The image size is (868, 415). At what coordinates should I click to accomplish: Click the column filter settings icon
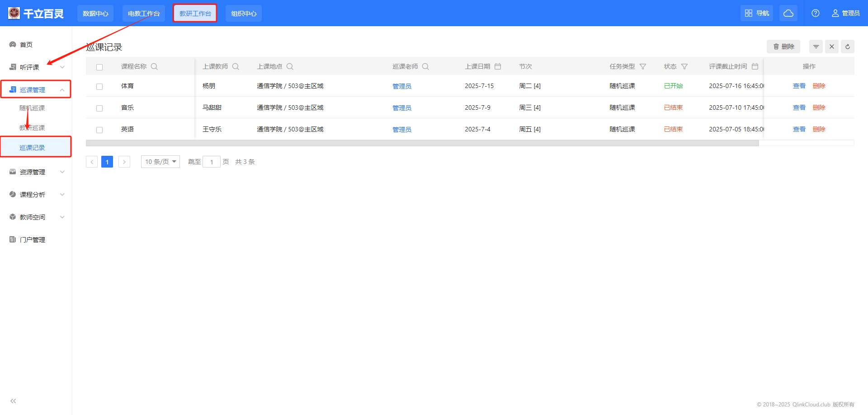816,47
